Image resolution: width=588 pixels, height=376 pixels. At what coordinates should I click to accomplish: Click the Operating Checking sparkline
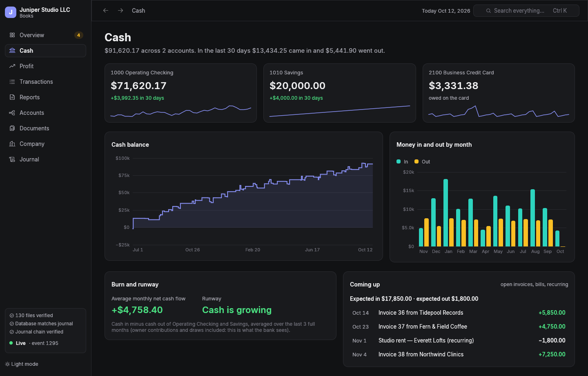click(180, 111)
